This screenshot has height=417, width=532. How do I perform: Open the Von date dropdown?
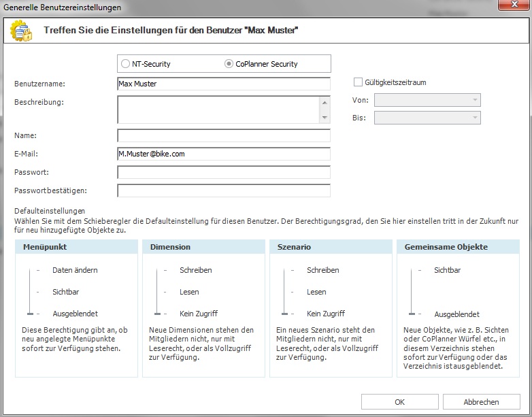[427, 100]
